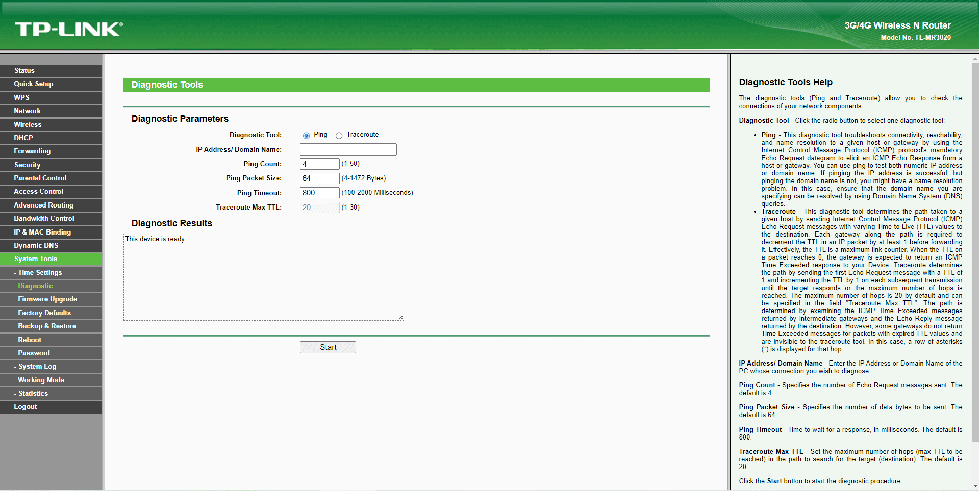This screenshot has width=980, height=491.
Task: Select the Traceroute radio button
Action: click(339, 136)
